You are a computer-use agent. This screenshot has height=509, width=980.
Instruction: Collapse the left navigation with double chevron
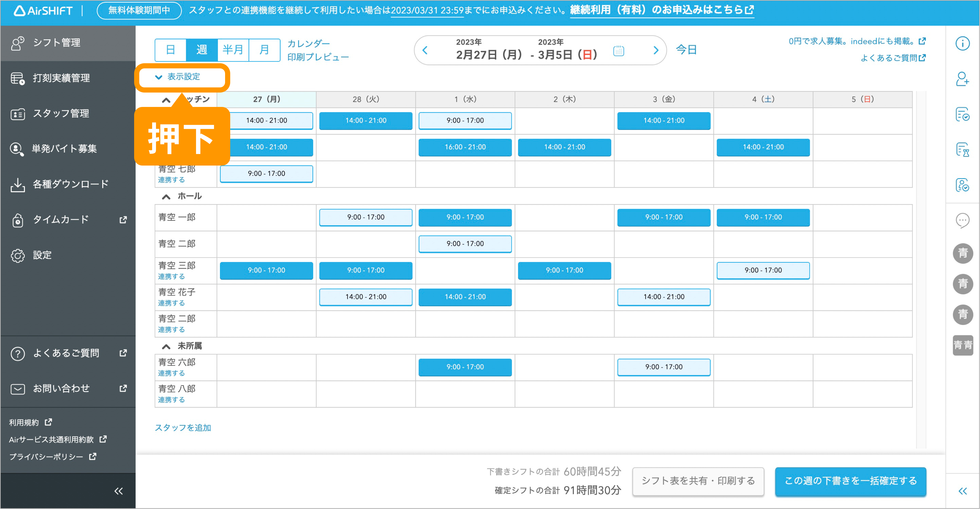point(118,491)
